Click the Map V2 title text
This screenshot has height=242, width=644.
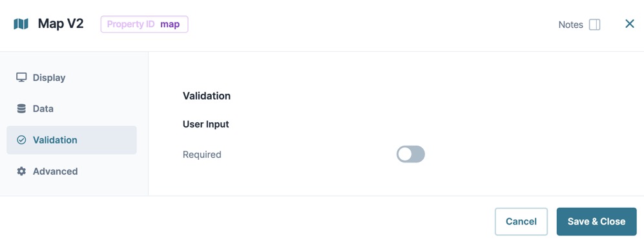pyautogui.click(x=61, y=24)
